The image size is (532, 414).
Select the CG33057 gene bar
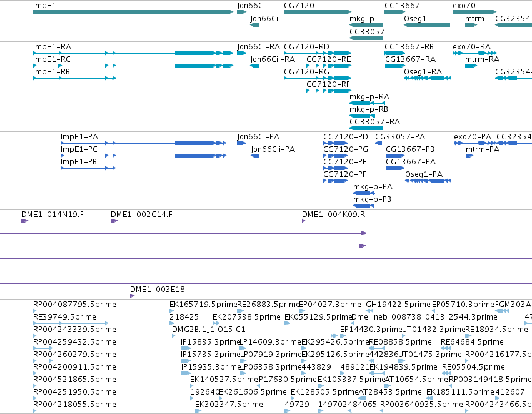pos(366,38)
